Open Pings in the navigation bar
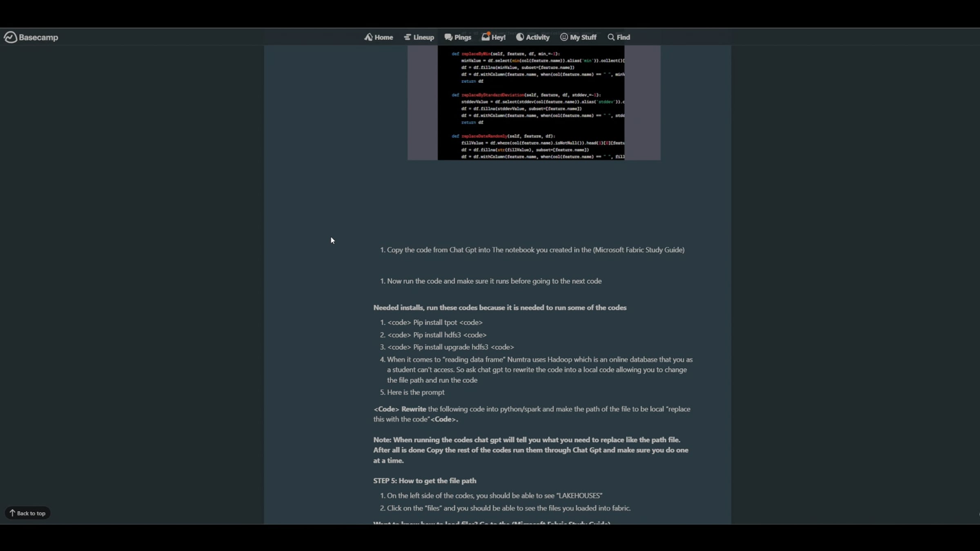 tap(458, 37)
